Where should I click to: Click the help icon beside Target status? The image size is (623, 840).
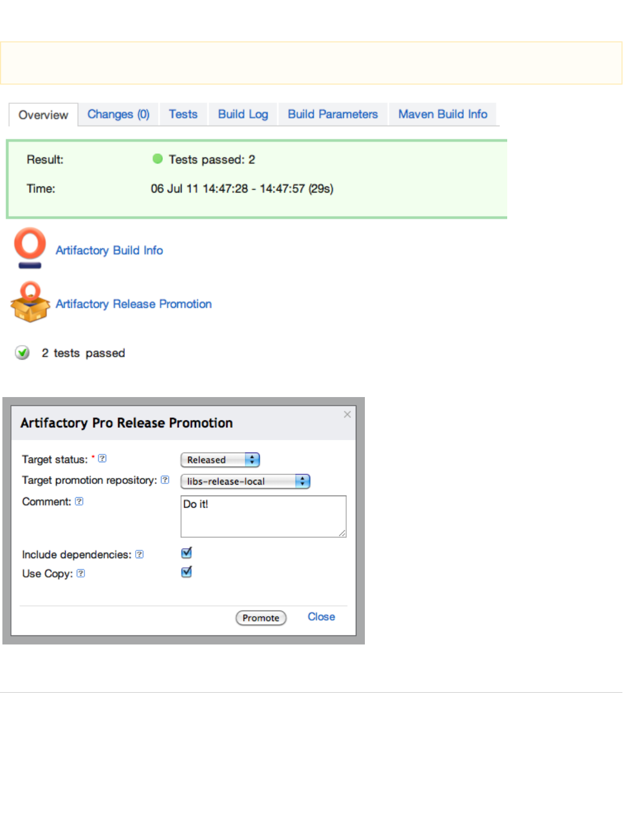(x=103, y=459)
